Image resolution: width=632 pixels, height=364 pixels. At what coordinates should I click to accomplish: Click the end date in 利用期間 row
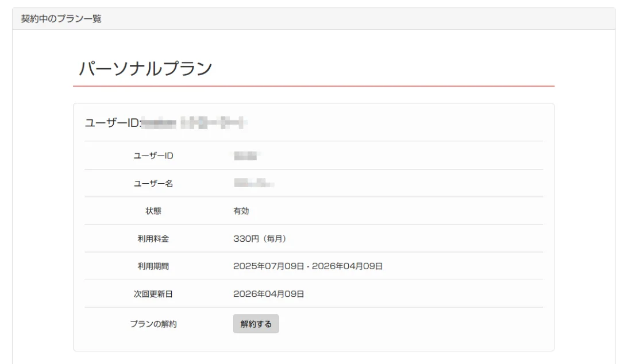348,266
